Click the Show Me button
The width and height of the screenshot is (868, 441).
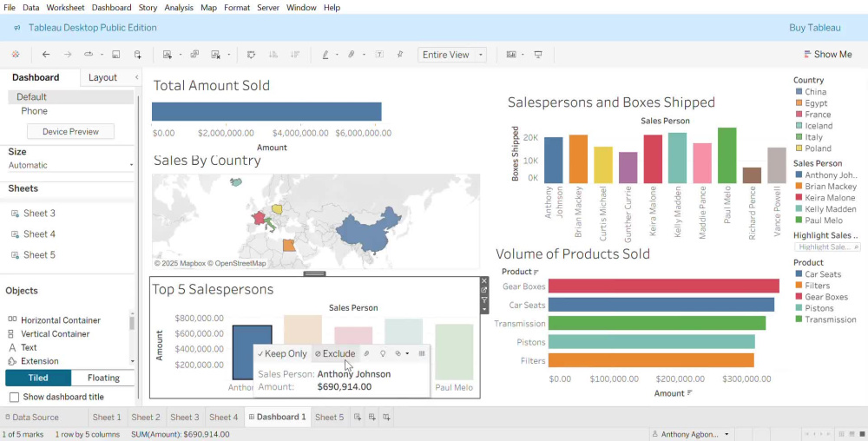tap(827, 54)
